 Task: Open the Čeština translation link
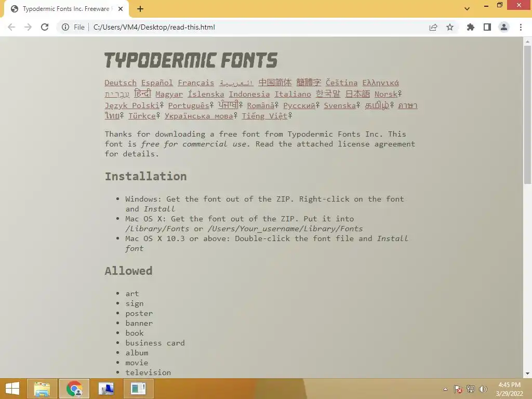342,83
